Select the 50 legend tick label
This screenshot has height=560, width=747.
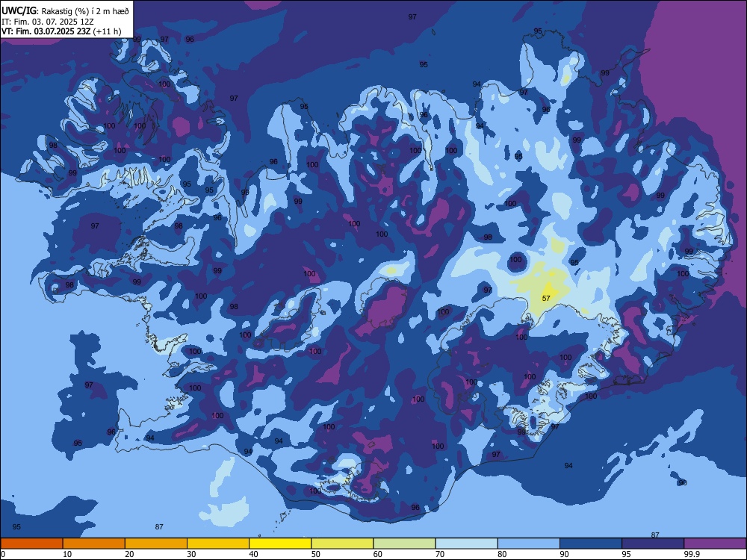[x=315, y=554]
